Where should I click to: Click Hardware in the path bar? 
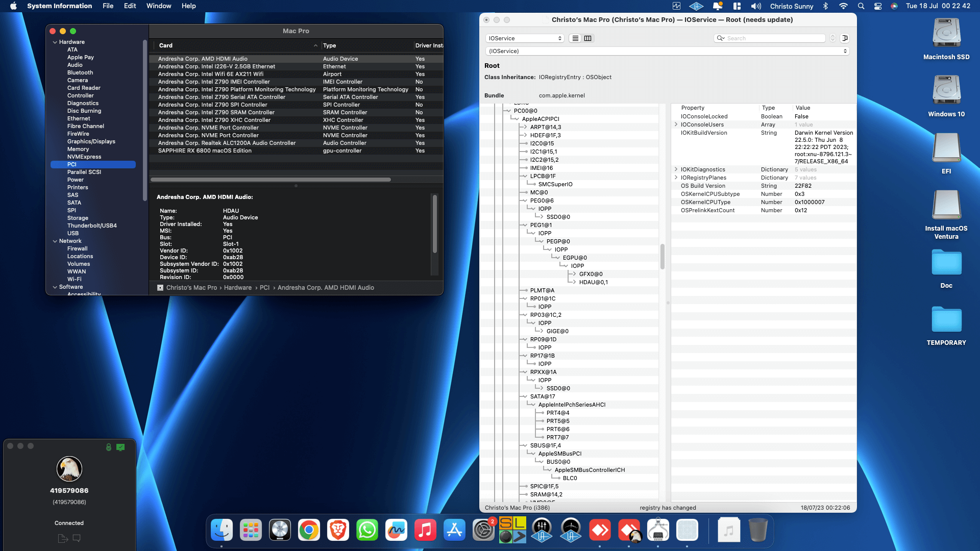pos(238,288)
